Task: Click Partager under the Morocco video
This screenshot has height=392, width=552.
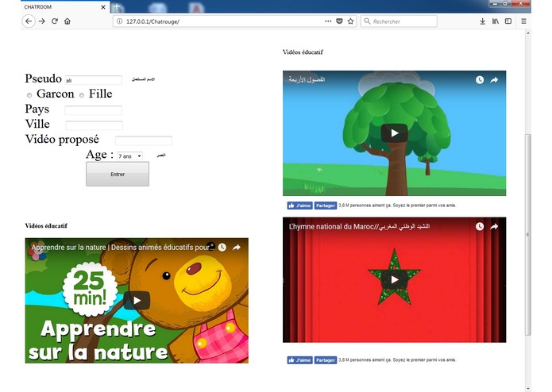Action: pyautogui.click(x=326, y=360)
